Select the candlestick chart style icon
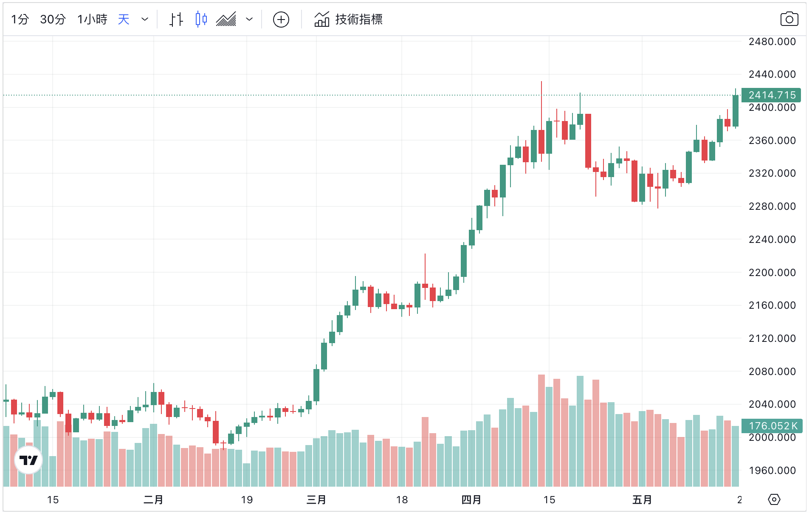812x513 pixels. (201, 20)
